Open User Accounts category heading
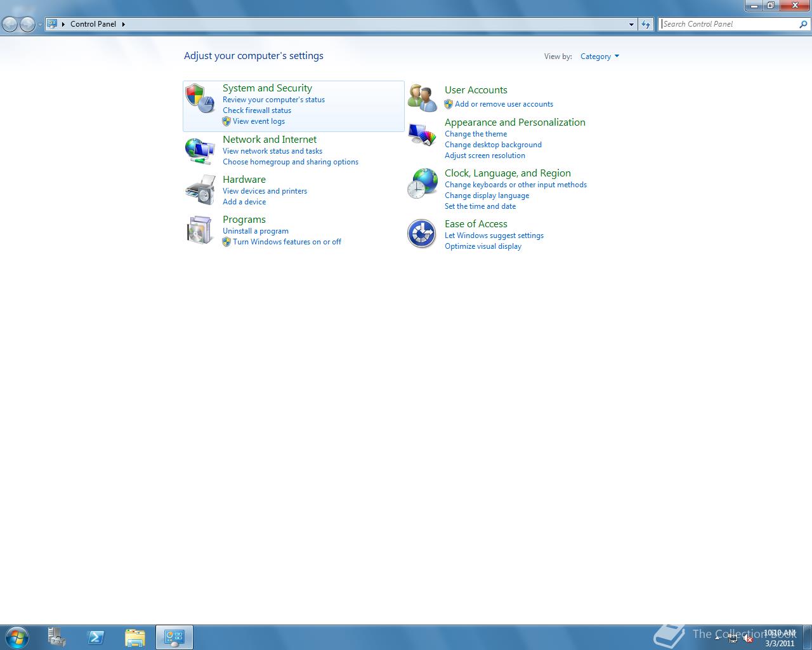The height and width of the screenshot is (650, 812). click(x=476, y=90)
